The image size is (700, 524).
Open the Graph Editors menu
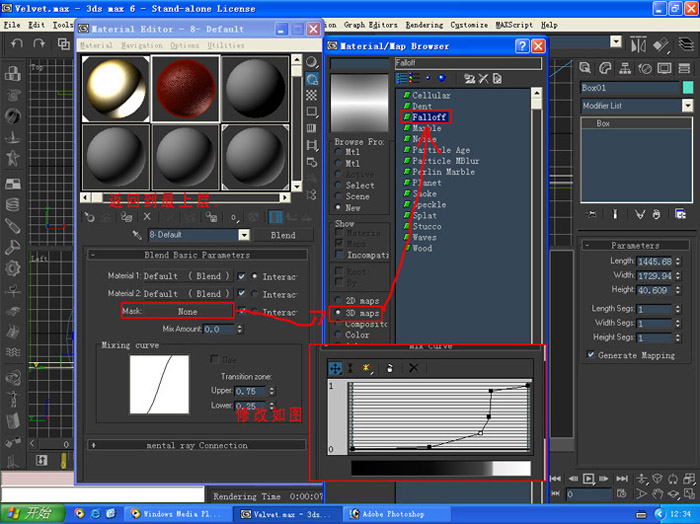pos(371,25)
